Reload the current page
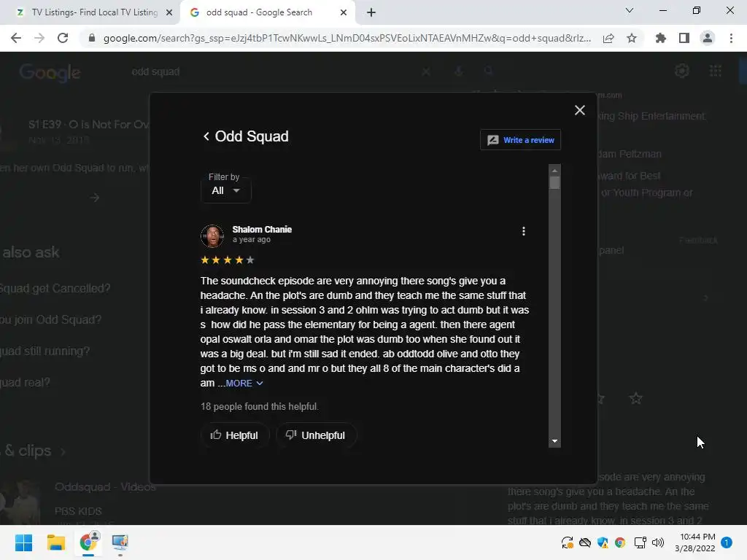 (63, 38)
